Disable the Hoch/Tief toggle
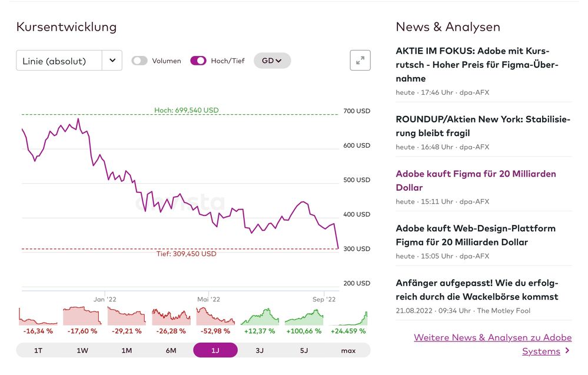588x375 pixels. pyautogui.click(x=198, y=61)
